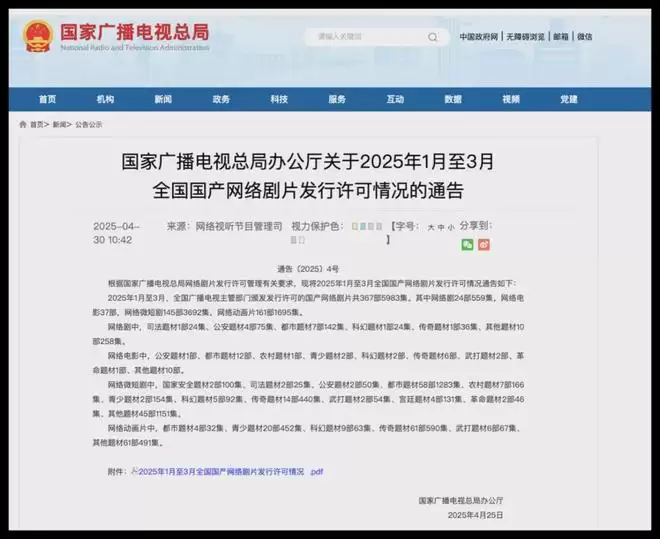This screenshot has height=539, width=660.
Task: Click the 公告公示 breadcrumb link
Action: coord(89,125)
